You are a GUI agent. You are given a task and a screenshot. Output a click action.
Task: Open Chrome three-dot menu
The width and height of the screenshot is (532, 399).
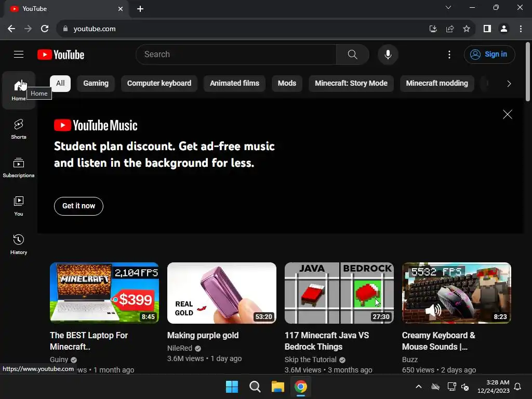pyautogui.click(x=521, y=29)
